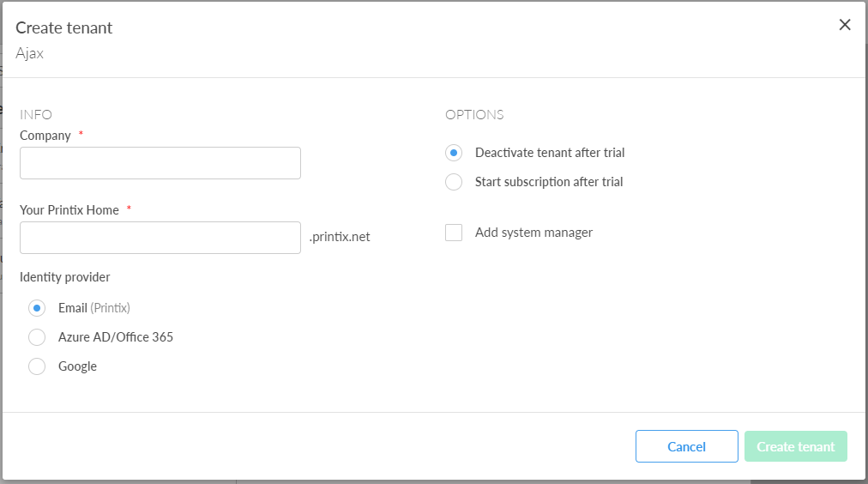Click the Identity provider label
Viewport: 868px width, 484px height.
coord(65,277)
